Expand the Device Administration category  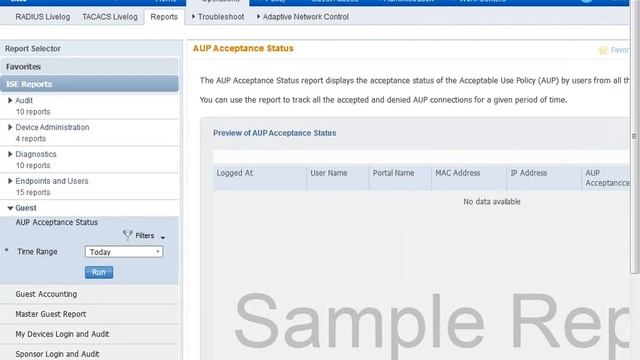click(10, 127)
